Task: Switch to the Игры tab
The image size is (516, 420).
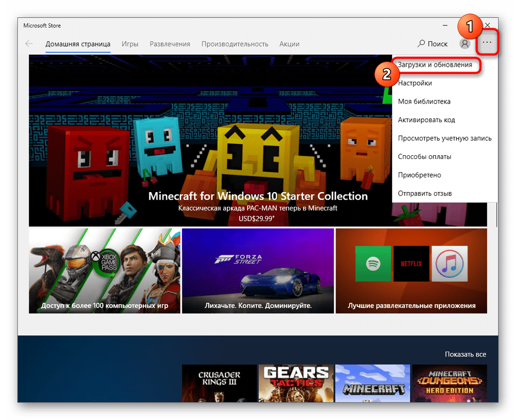Action: [x=130, y=44]
